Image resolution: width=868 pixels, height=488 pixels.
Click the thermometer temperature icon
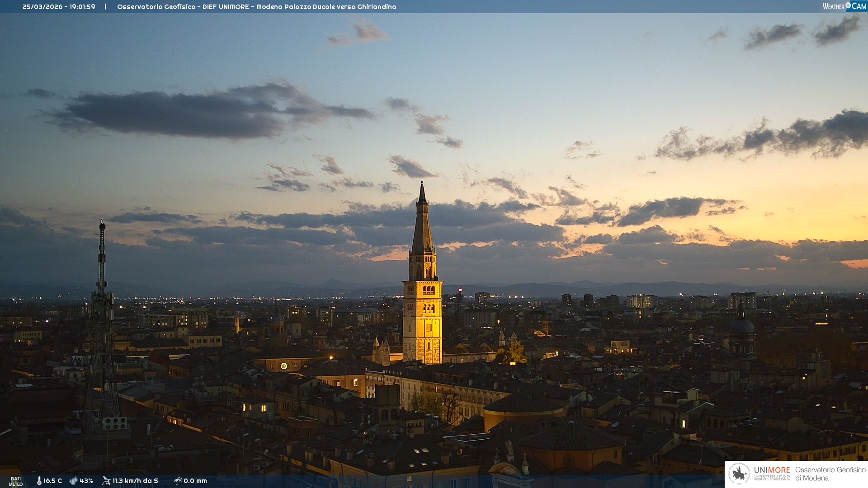(39, 481)
